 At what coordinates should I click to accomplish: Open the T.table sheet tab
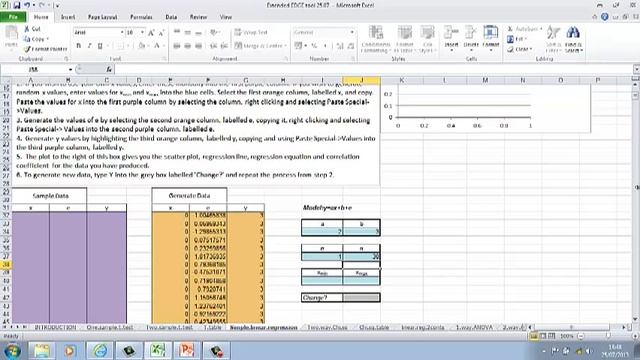(x=212, y=327)
